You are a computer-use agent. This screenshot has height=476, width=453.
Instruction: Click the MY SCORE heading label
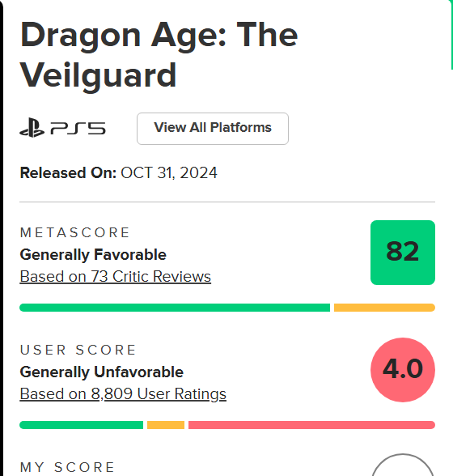(67, 467)
